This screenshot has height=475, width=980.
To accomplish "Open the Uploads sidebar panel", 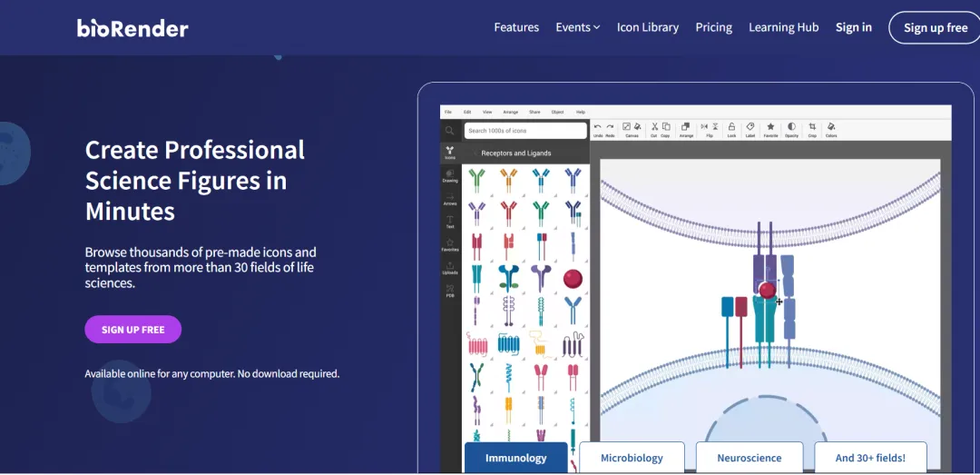I will pos(450,268).
